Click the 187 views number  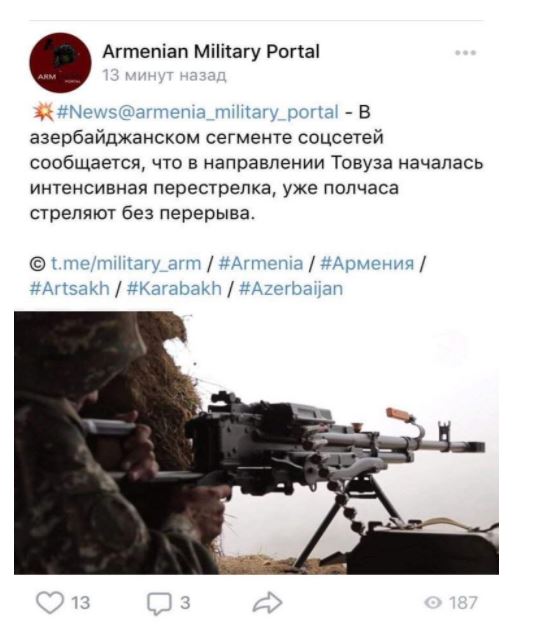pyautogui.click(x=464, y=603)
